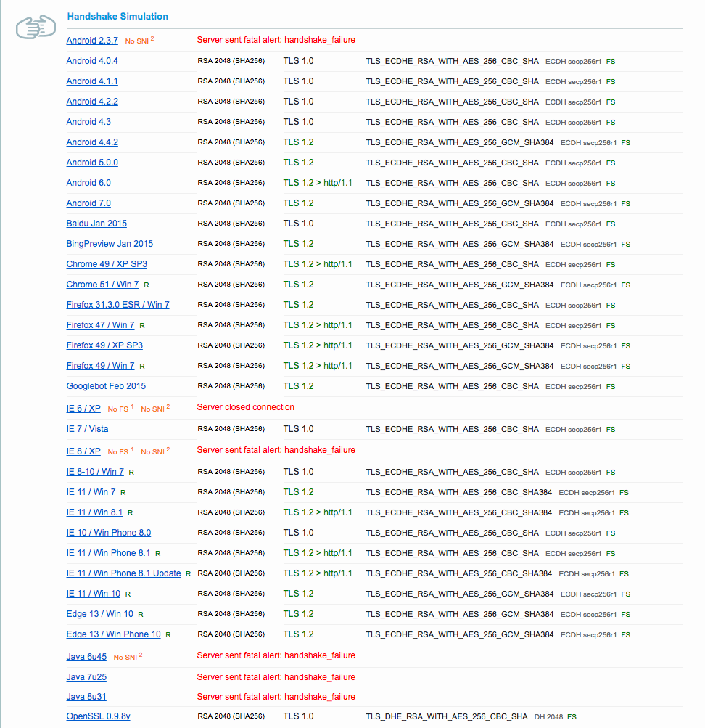Click the handshake icon beside the section heading

(36, 27)
